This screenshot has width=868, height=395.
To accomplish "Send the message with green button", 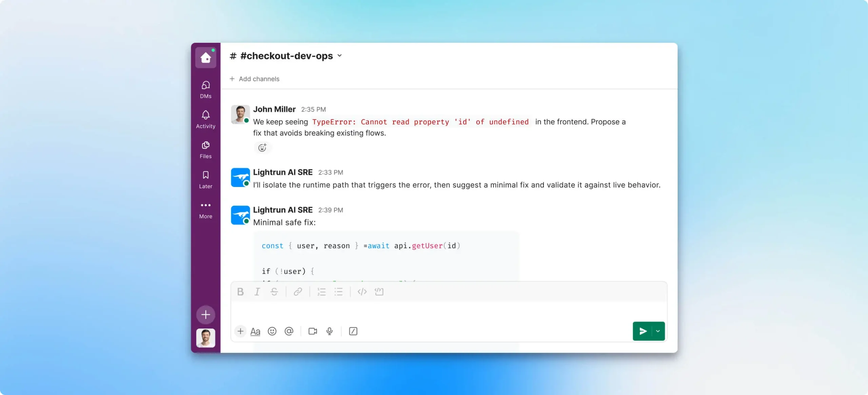I will [x=643, y=331].
